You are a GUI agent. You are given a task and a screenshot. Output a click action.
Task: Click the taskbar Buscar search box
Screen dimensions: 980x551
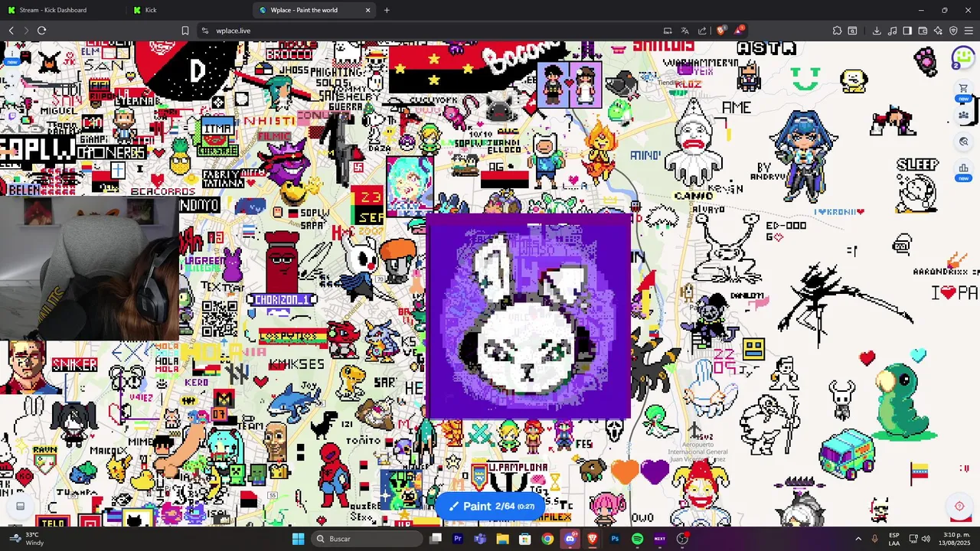(x=367, y=539)
